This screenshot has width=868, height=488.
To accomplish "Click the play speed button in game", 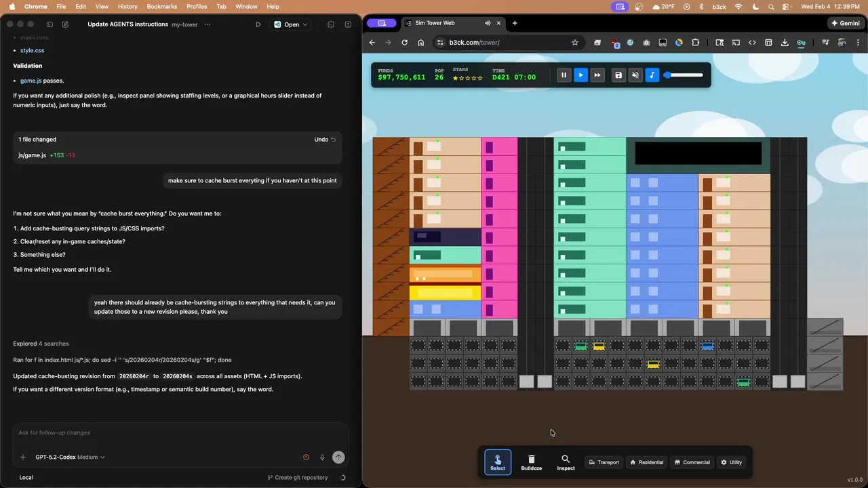I will [x=580, y=75].
